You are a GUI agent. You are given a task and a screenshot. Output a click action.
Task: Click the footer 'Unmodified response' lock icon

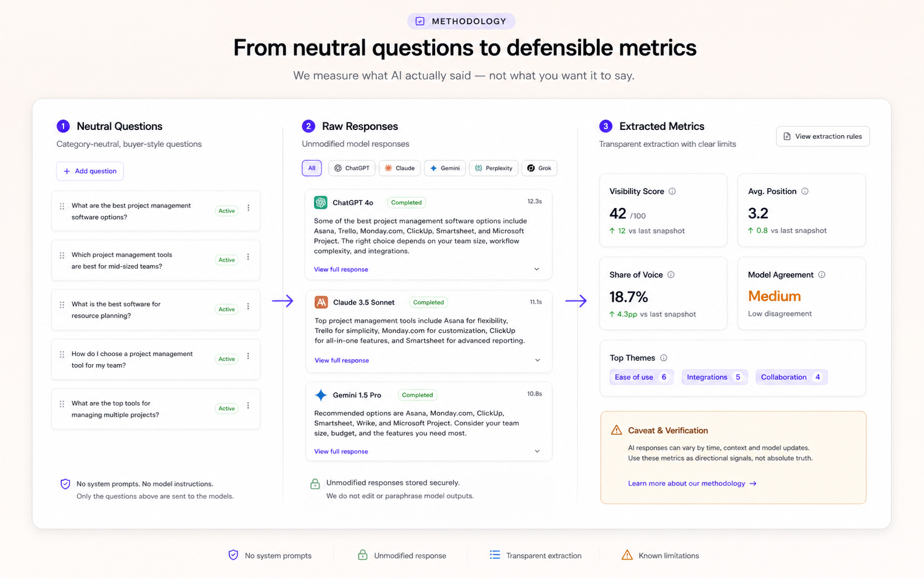point(362,555)
